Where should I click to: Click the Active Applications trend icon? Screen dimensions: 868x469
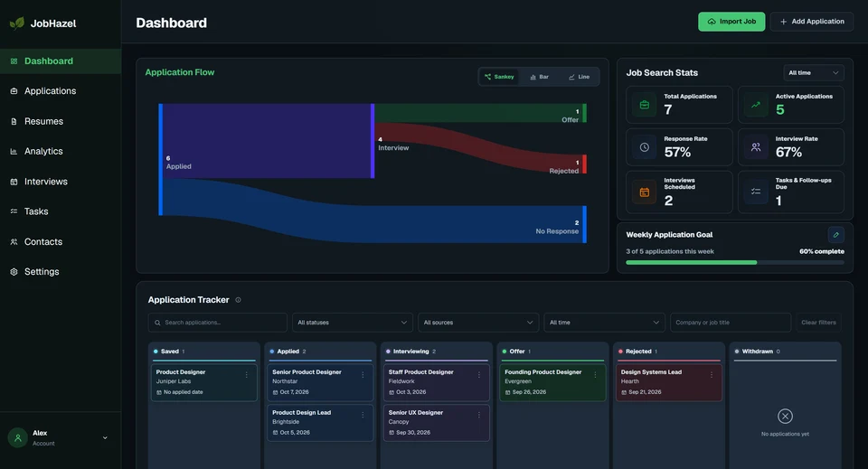[x=756, y=105]
